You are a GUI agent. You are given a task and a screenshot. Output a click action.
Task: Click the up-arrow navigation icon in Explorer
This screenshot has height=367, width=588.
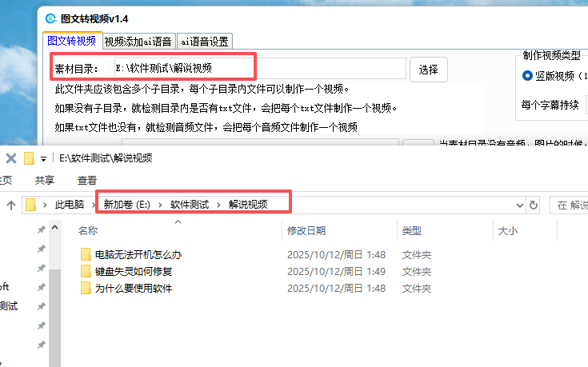(x=11, y=205)
